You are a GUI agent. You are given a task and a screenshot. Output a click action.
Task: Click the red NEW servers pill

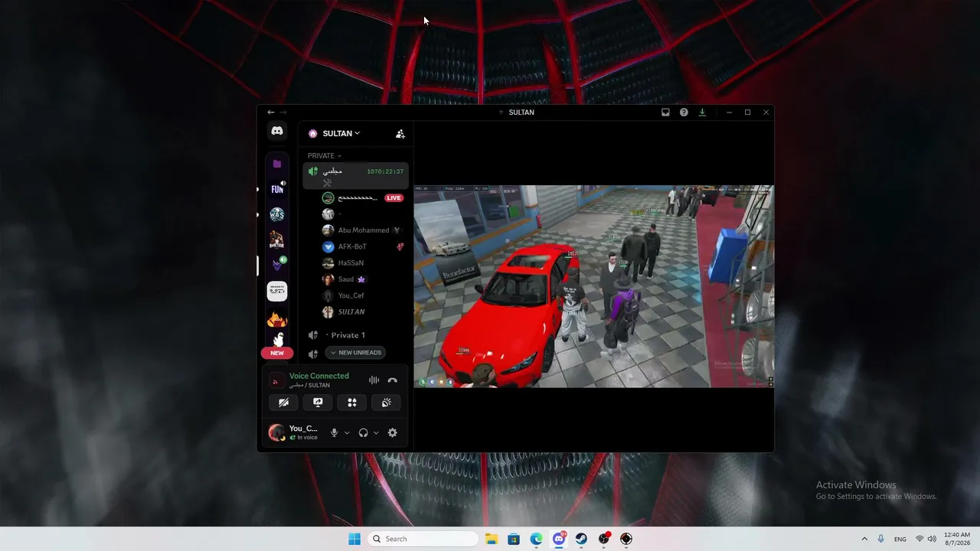[277, 353]
